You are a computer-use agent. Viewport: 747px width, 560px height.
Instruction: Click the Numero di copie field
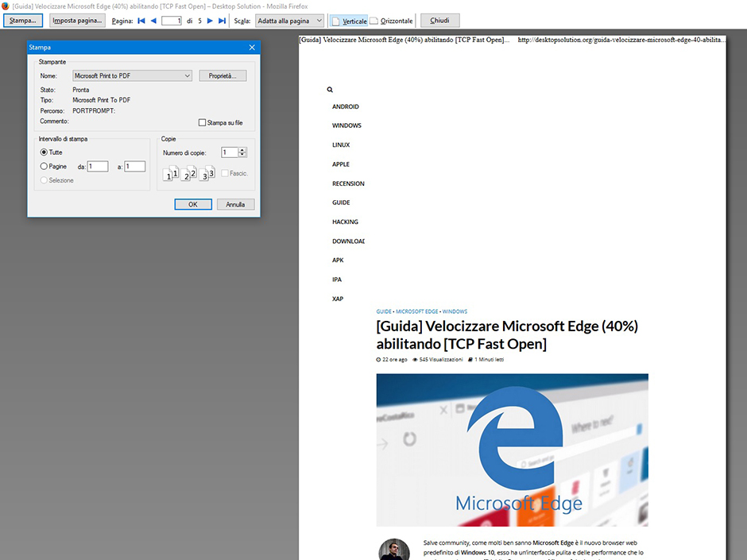click(x=230, y=153)
